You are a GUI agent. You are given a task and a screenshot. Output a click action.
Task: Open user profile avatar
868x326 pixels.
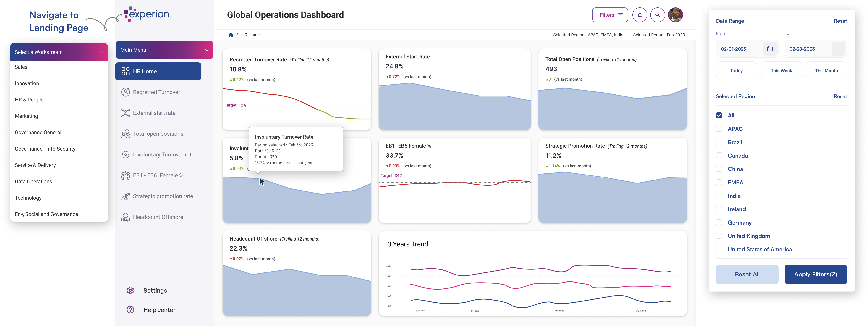675,15
